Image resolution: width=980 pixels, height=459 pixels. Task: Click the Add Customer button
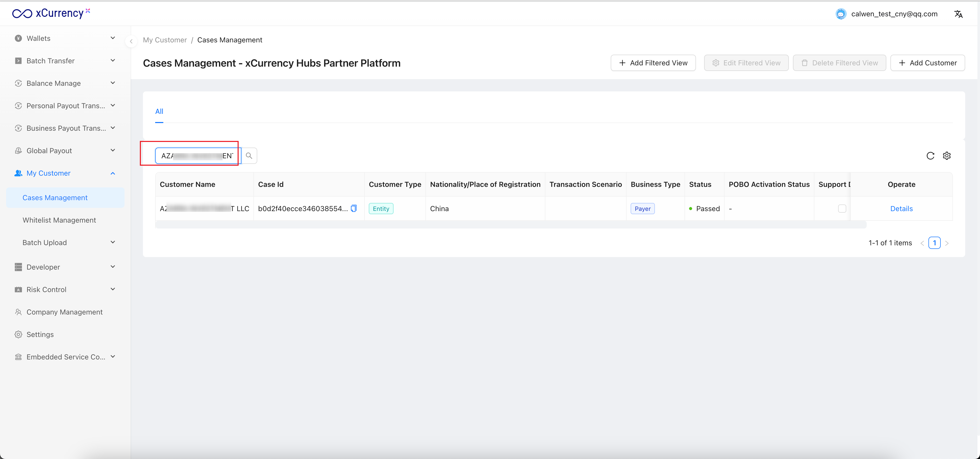click(927, 63)
